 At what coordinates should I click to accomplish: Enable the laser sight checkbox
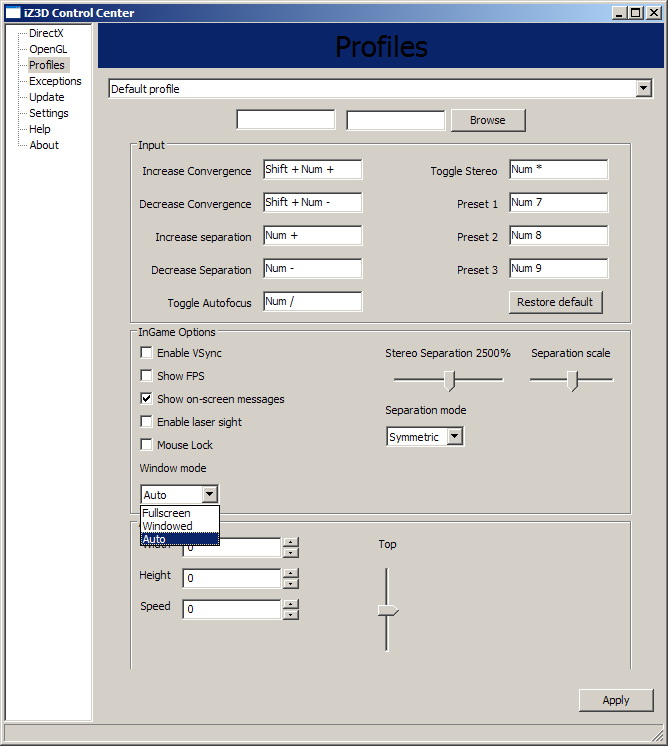tap(147, 422)
